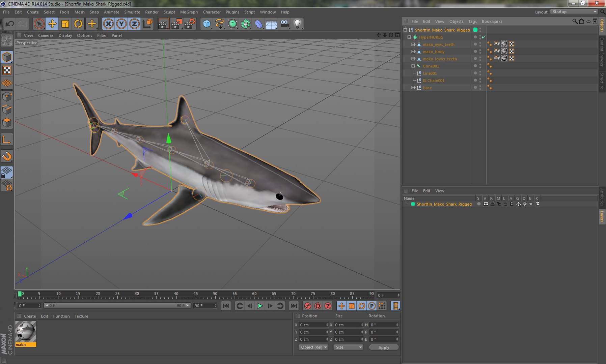This screenshot has width=606, height=364.
Task: Expand the base null object
Action: coord(413,88)
